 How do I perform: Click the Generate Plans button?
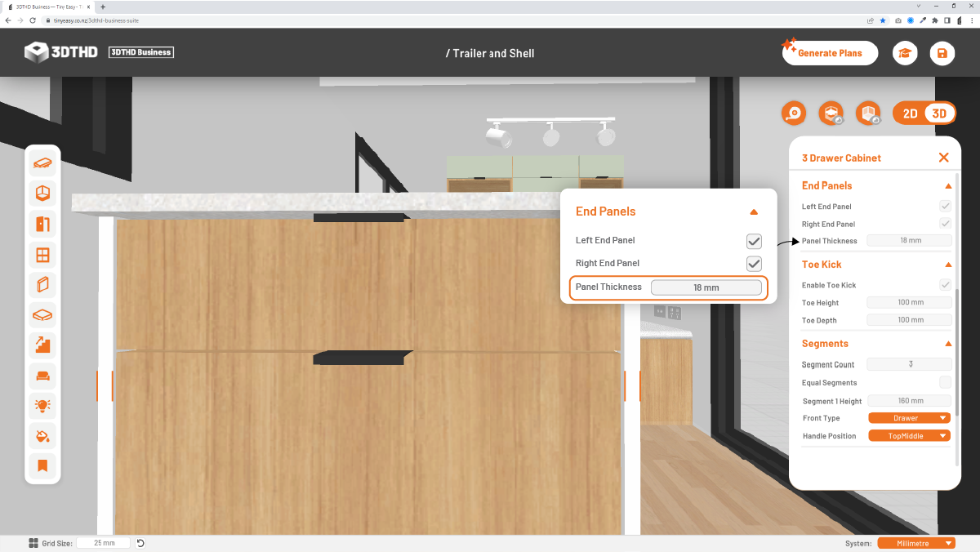830,53
